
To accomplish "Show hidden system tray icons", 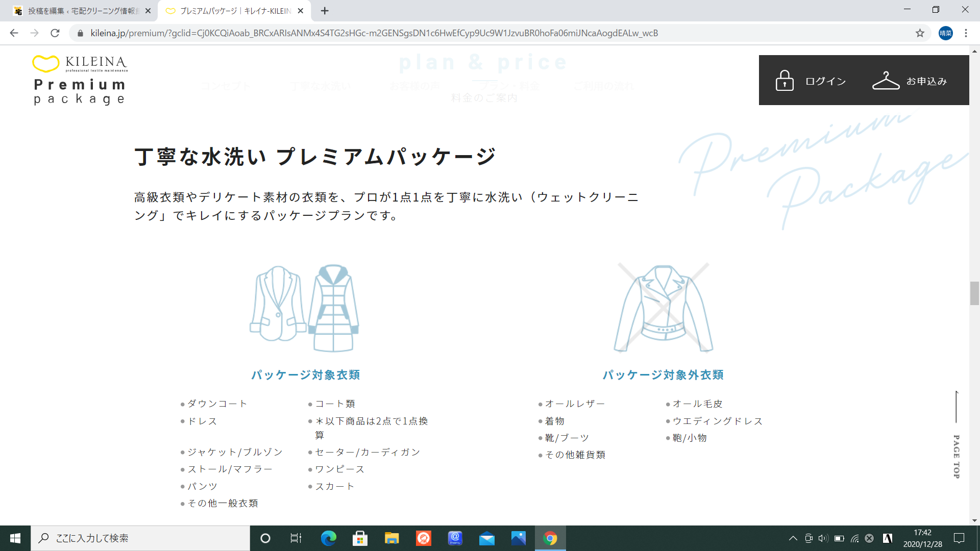I will (x=793, y=538).
